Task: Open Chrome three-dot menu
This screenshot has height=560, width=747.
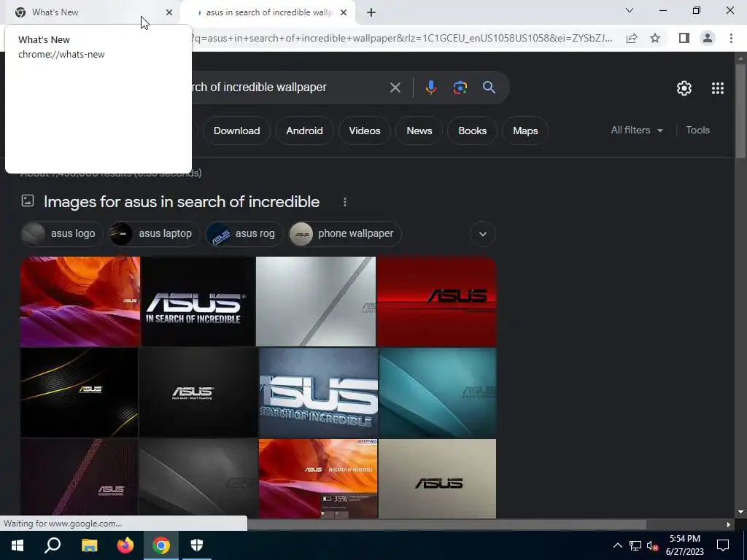Action: [x=731, y=38]
